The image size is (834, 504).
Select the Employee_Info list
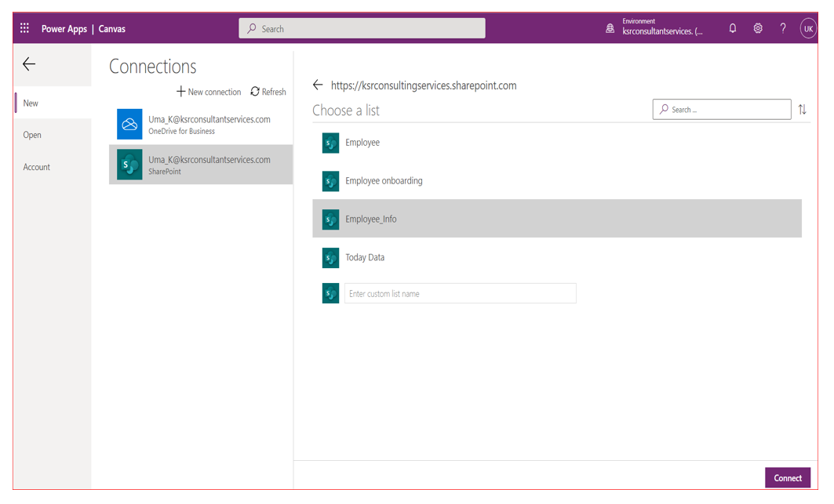(x=557, y=219)
